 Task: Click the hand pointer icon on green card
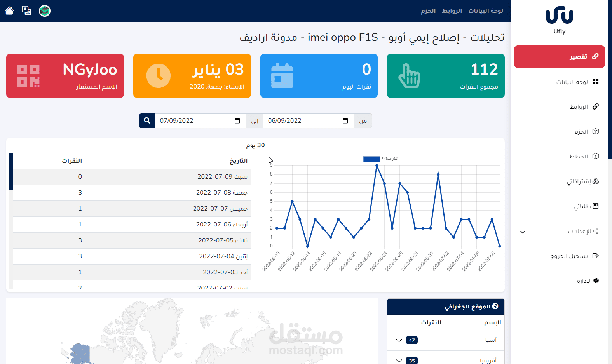tap(409, 76)
